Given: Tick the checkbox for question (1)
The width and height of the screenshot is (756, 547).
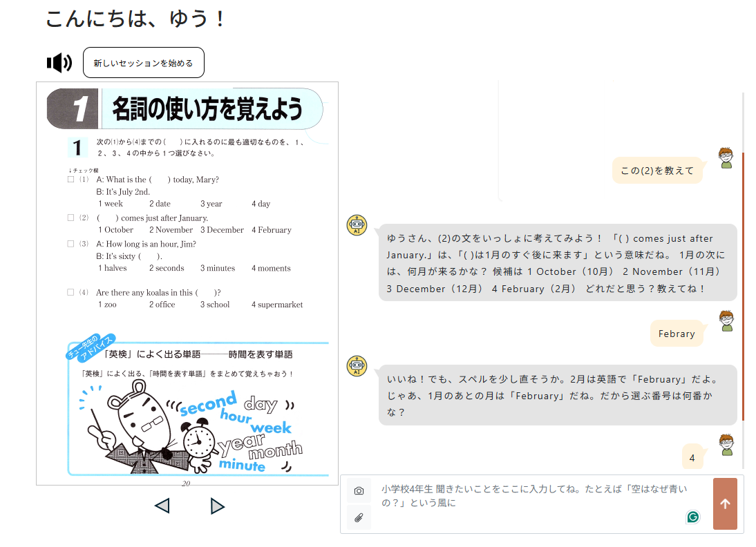Looking at the screenshot, I should tap(71, 180).
